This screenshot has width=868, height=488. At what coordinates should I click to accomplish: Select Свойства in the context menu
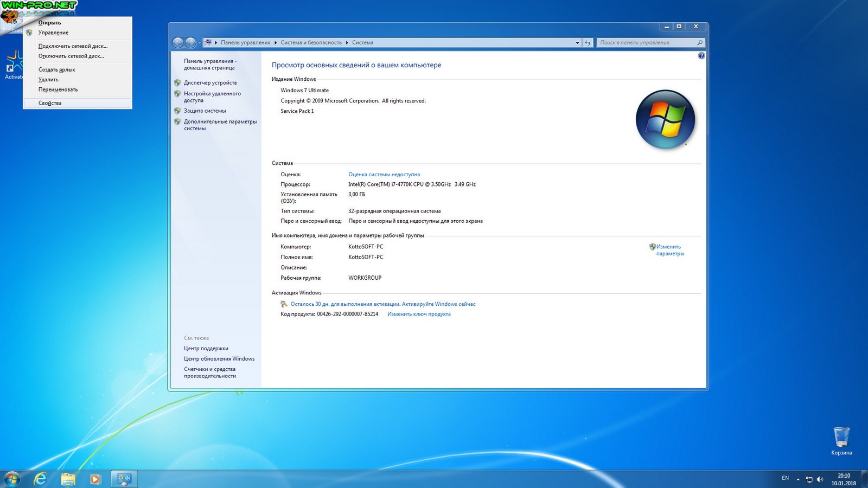pyautogui.click(x=50, y=103)
